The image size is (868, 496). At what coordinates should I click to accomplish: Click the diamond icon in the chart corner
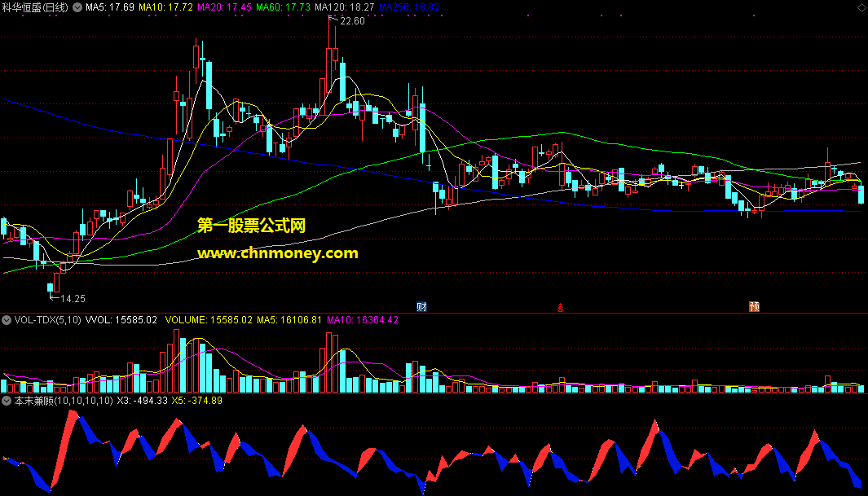862,7
